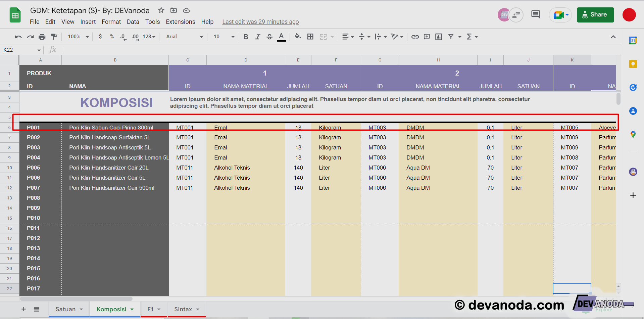Start a Google Meet call
Image resolution: width=644 pixels, height=319 pixels.
[560, 15]
